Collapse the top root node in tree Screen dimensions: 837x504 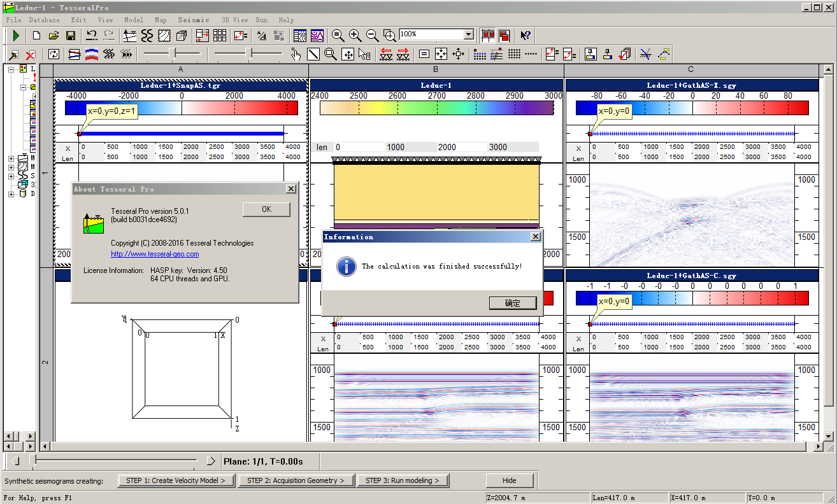pos(11,68)
